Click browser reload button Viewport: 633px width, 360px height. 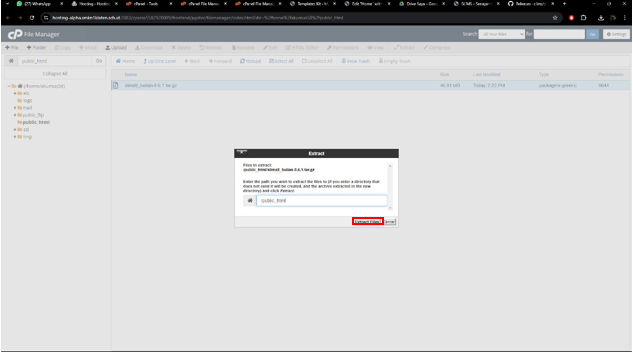click(x=32, y=18)
